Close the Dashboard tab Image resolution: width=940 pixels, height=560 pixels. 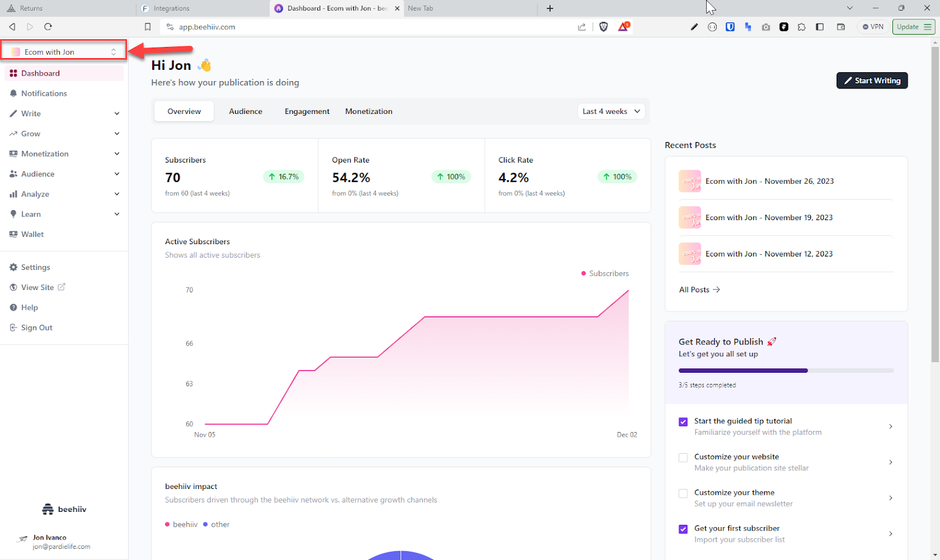click(x=397, y=8)
